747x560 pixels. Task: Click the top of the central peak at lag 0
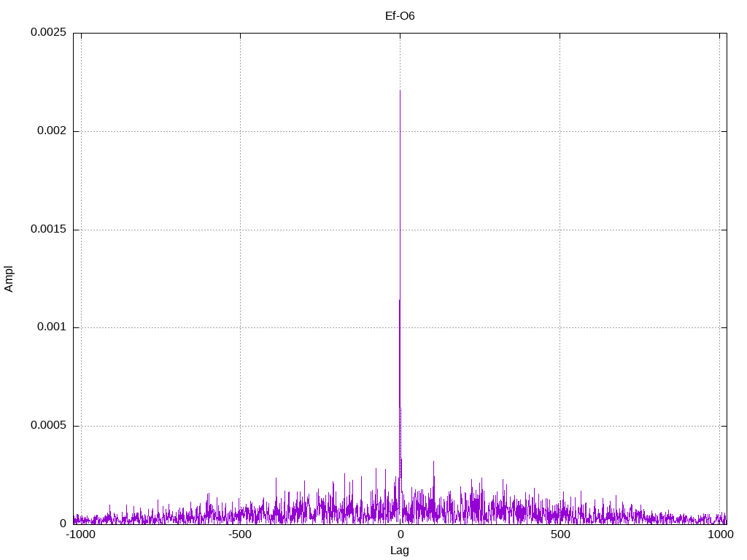(400, 91)
